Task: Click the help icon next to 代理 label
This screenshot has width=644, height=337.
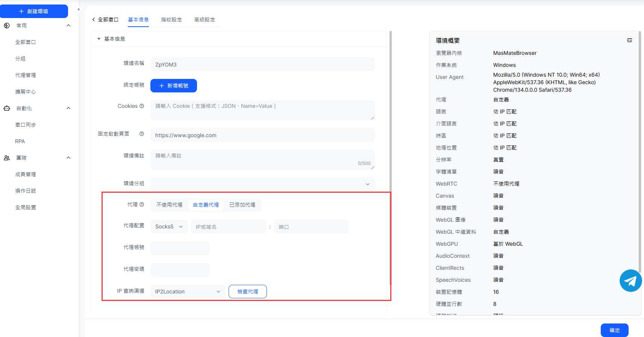Action: coord(142,204)
